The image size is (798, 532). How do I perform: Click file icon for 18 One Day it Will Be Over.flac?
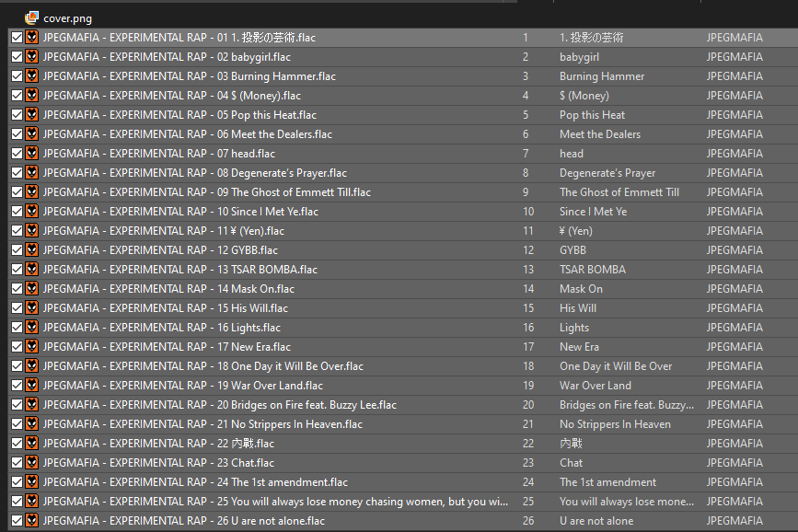31,366
